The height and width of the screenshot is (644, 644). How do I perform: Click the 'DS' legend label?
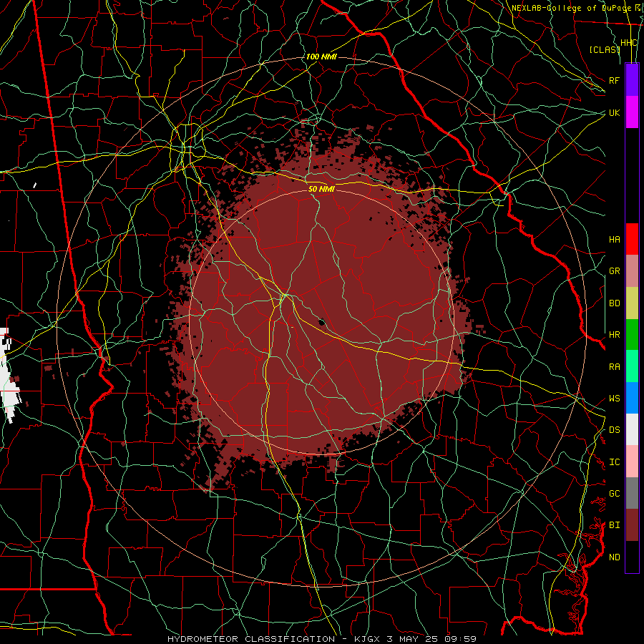click(614, 430)
